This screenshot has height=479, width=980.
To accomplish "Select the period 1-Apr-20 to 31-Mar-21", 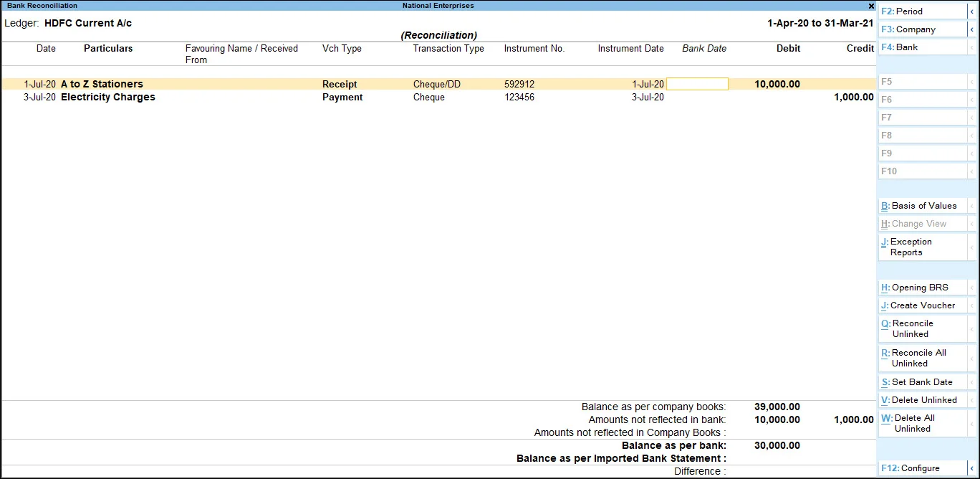I will pyautogui.click(x=820, y=23).
